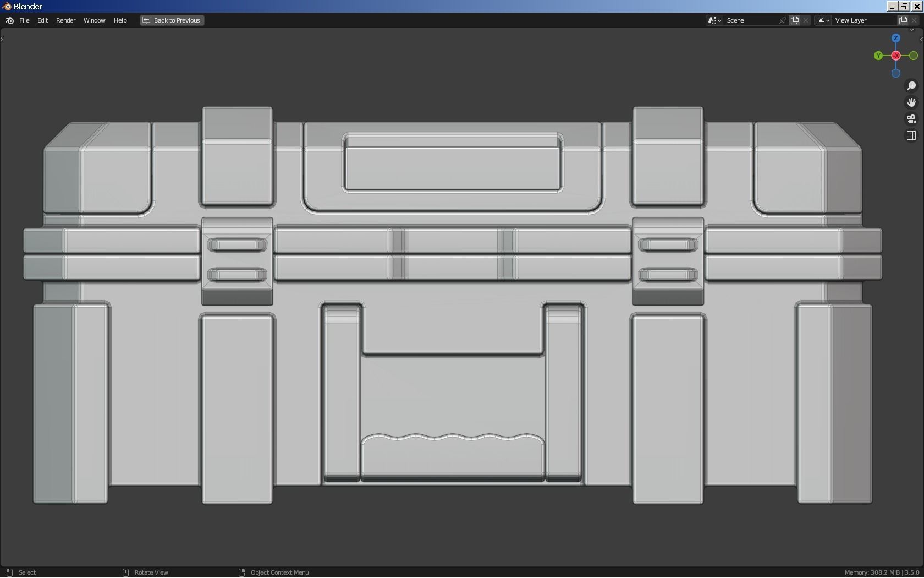Click the Memory: 308.2 MiB status text

(872, 572)
